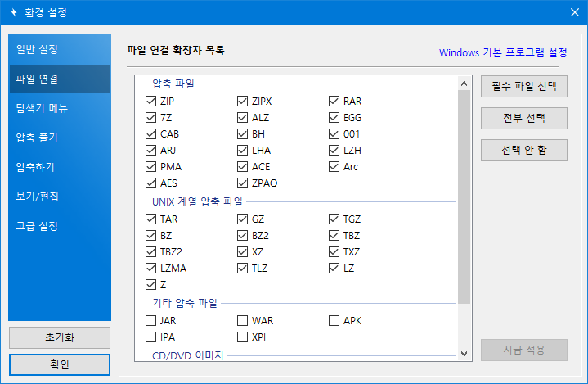The image size is (588, 384).
Task: Uncheck the LZMA checkbox
Action: coord(150,268)
